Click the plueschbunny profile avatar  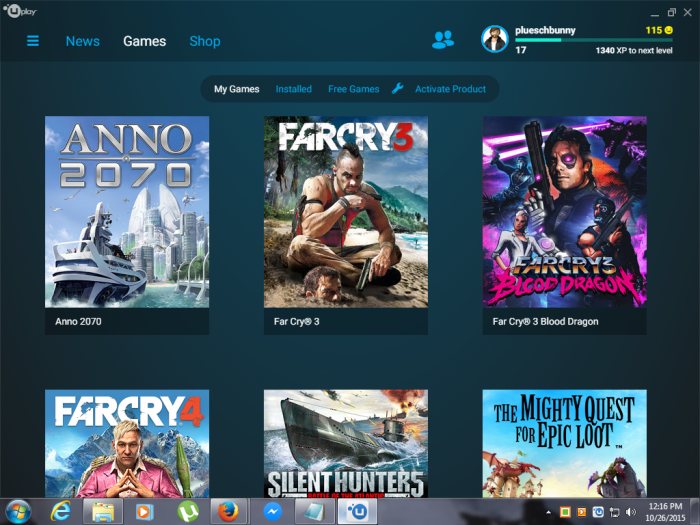(x=495, y=39)
